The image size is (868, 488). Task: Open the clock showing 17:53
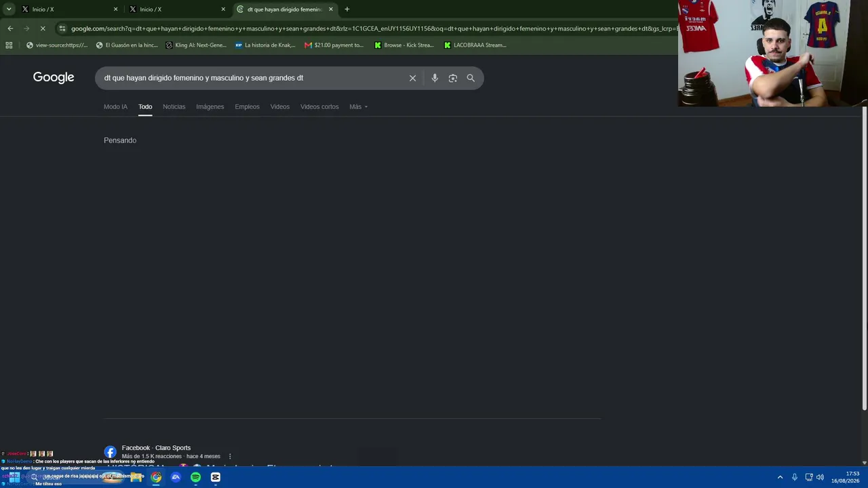pyautogui.click(x=846, y=477)
